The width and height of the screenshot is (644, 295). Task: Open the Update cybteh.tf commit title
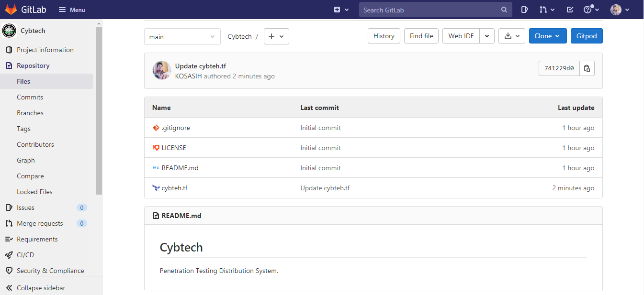pyautogui.click(x=200, y=66)
